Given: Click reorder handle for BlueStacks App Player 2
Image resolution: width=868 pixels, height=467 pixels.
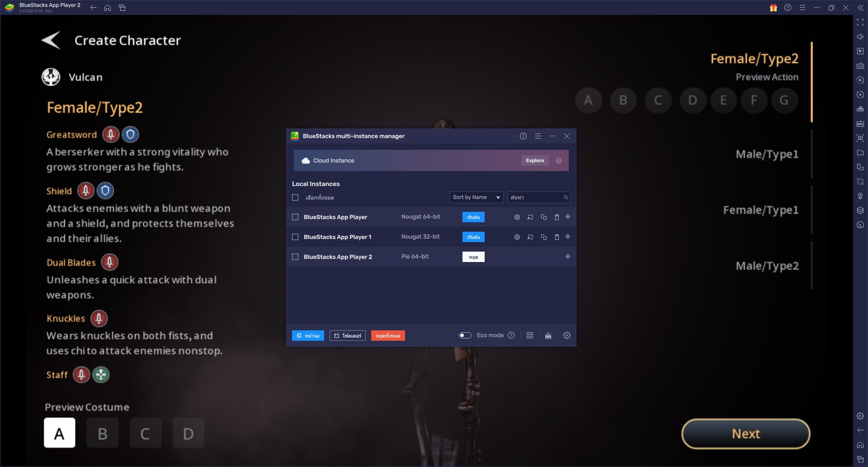Looking at the screenshot, I should click(x=568, y=257).
